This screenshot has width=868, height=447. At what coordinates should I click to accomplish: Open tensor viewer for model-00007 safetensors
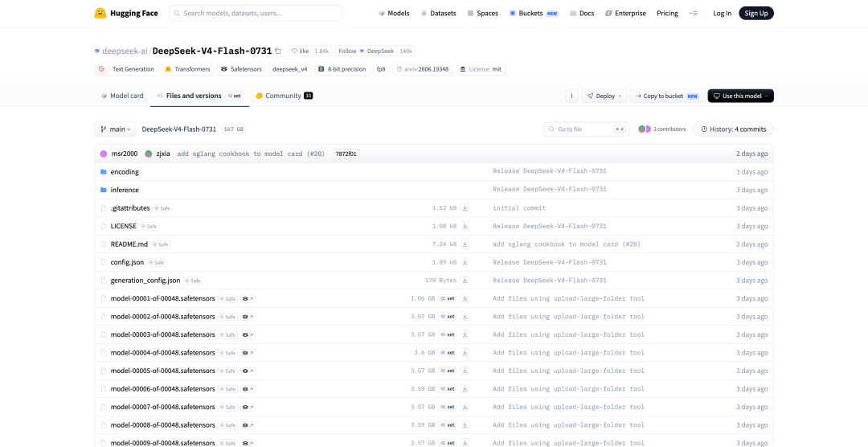[x=248, y=407]
